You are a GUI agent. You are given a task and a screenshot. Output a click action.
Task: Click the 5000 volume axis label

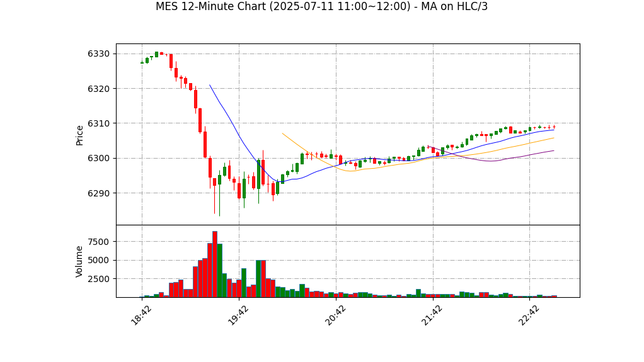click(x=98, y=260)
